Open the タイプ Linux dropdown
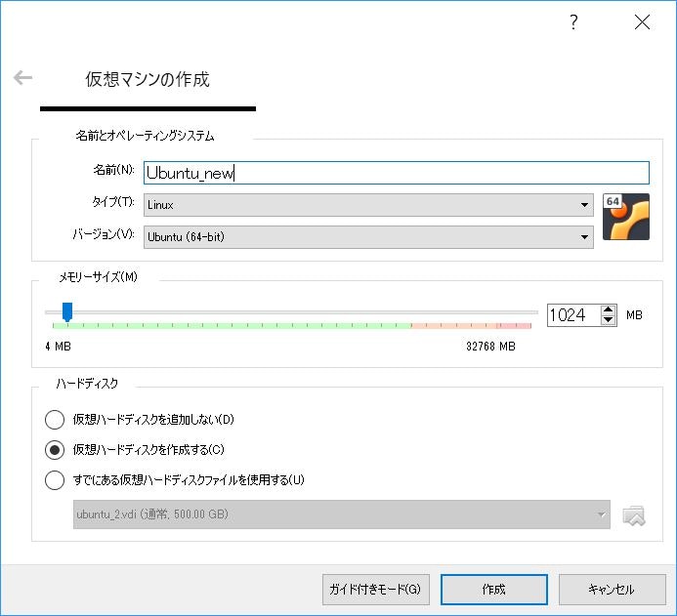This screenshot has height=616, width=677. pyautogui.click(x=368, y=205)
